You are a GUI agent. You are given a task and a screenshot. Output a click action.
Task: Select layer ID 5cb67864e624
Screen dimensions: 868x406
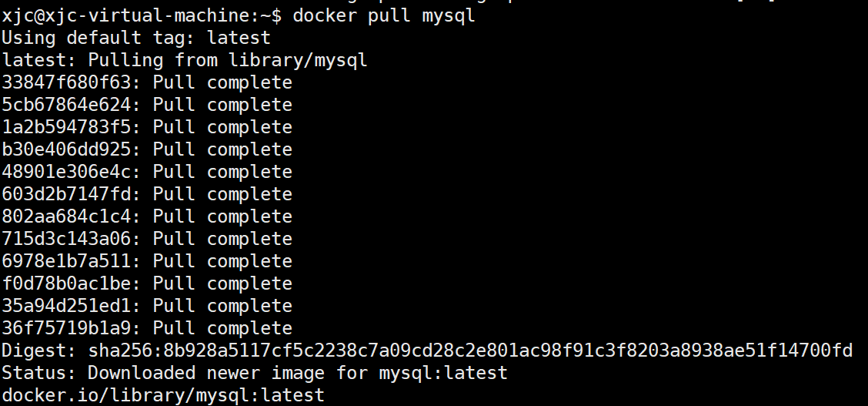pyautogui.click(x=66, y=105)
